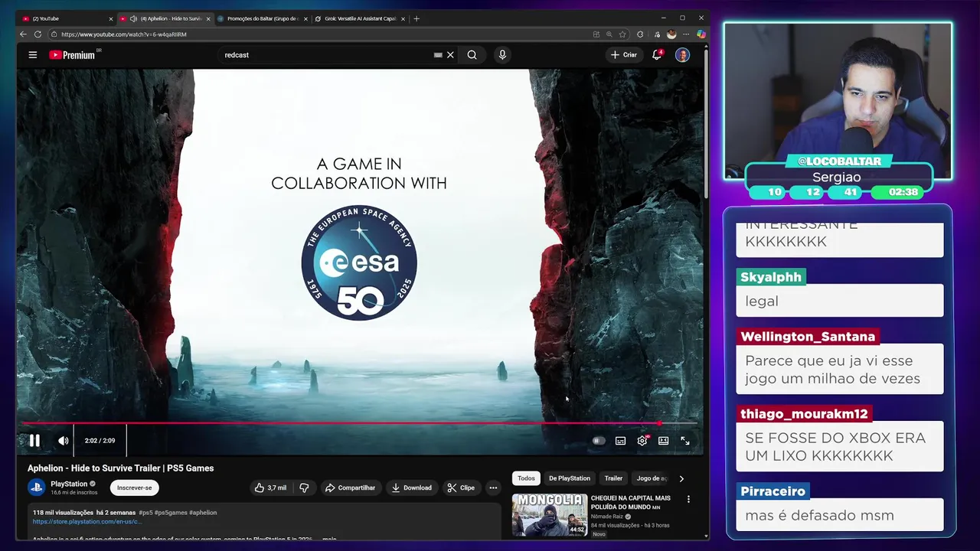The height and width of the screenshot is (551, 980).
Task: Select the De PlayStation filter chip
Action: coord(570,478)
